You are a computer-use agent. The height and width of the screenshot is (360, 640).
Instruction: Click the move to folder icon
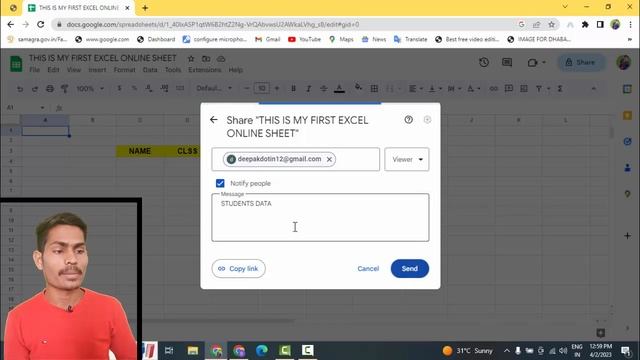206,59
